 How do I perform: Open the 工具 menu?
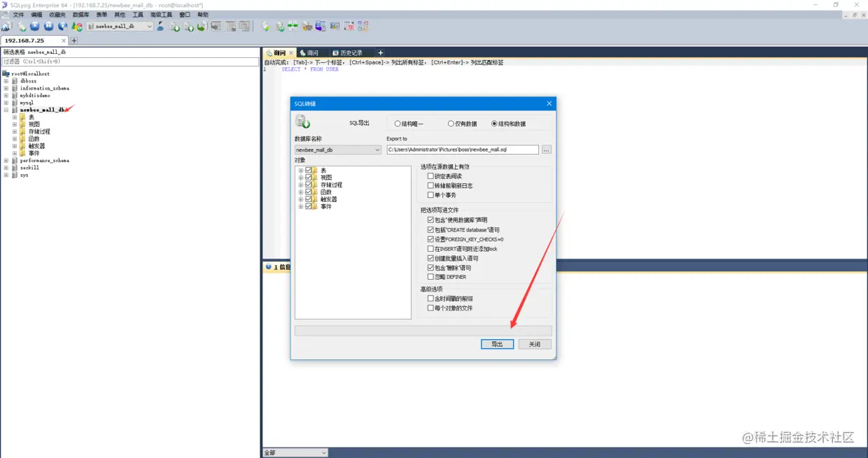tap(138, 15)
